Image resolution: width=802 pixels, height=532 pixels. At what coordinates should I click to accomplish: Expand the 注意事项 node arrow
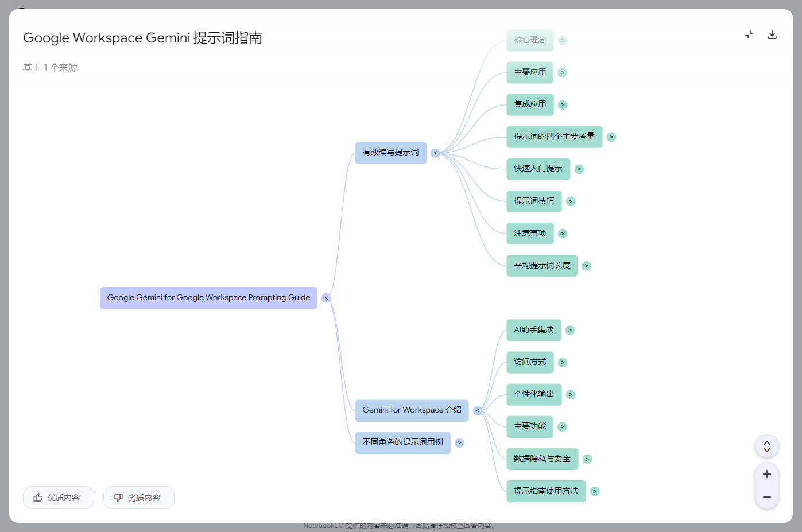click(x=563, y=234)
